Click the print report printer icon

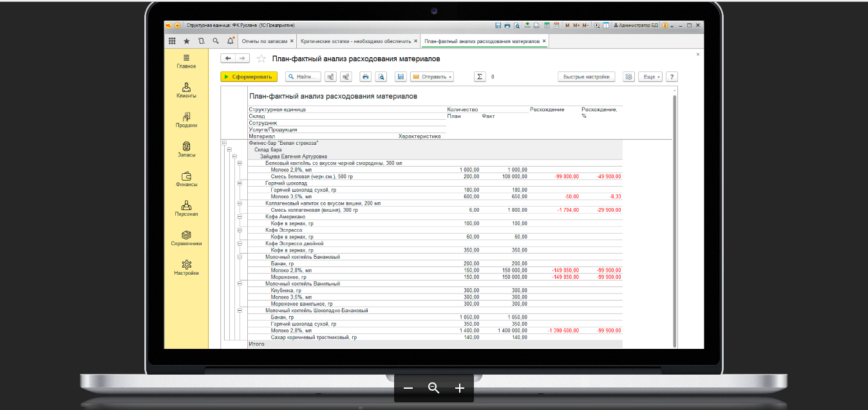click(365, 77)
